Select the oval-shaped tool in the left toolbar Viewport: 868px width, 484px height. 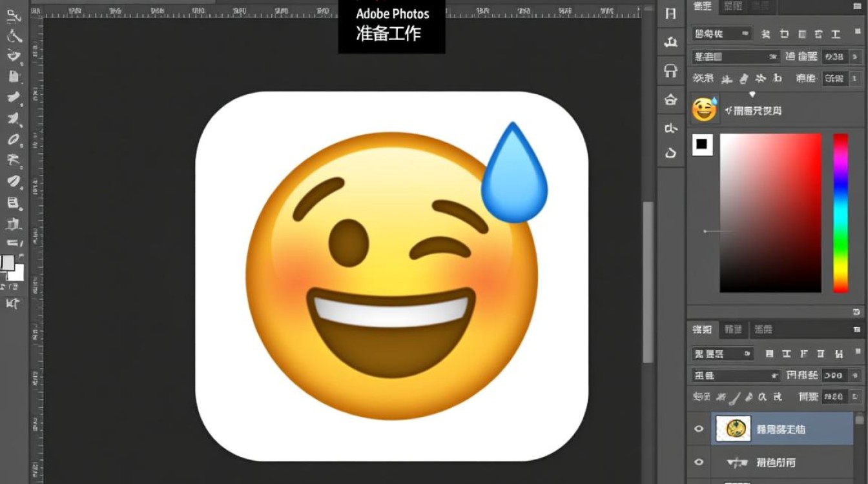(14, 139)
